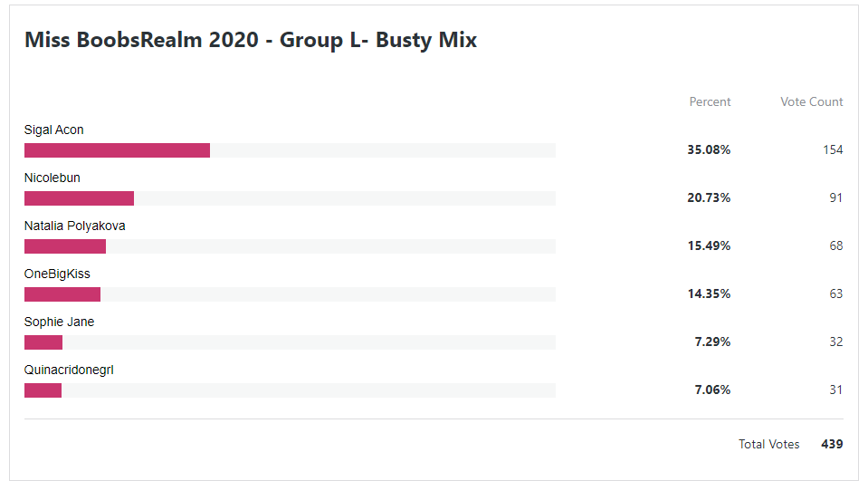
Task: Click the Percent column header
Action: [x=710, y=102]
